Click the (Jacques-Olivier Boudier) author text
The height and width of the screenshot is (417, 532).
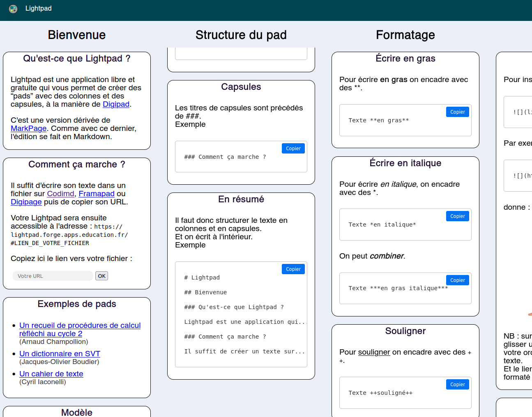[x=59, y=362]
